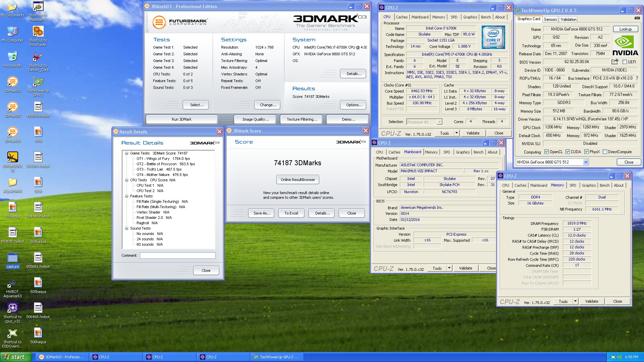Click Validate in CPU-Z Memory window
Screen dimensions: 644x362
point(591,301)
